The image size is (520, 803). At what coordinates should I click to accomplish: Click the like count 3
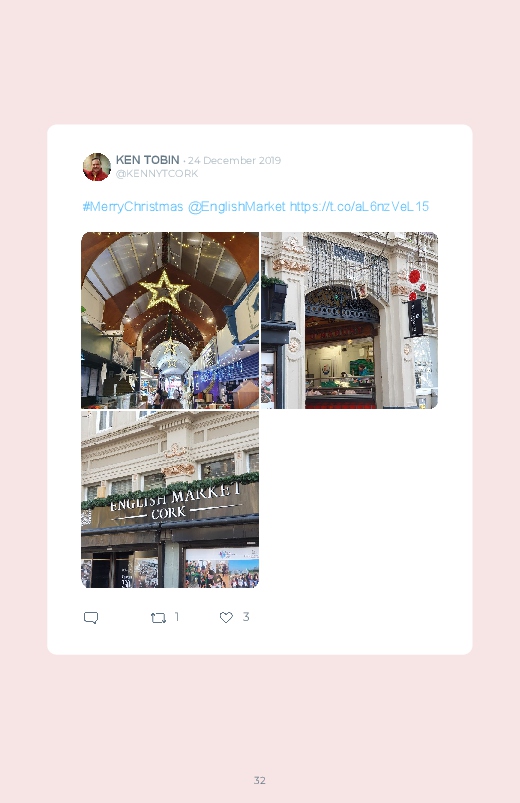(x=246, y=617)
